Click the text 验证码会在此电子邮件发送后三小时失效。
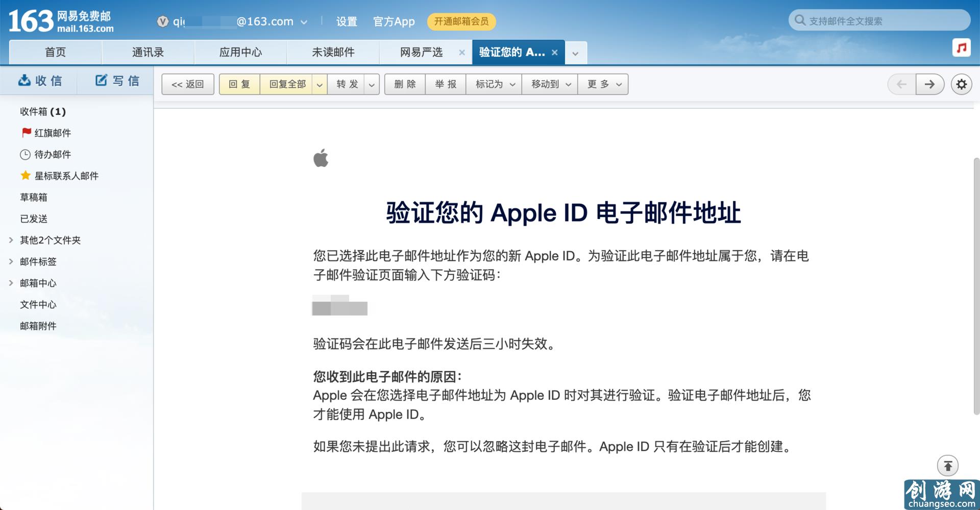980x510 pixels. 434,344
